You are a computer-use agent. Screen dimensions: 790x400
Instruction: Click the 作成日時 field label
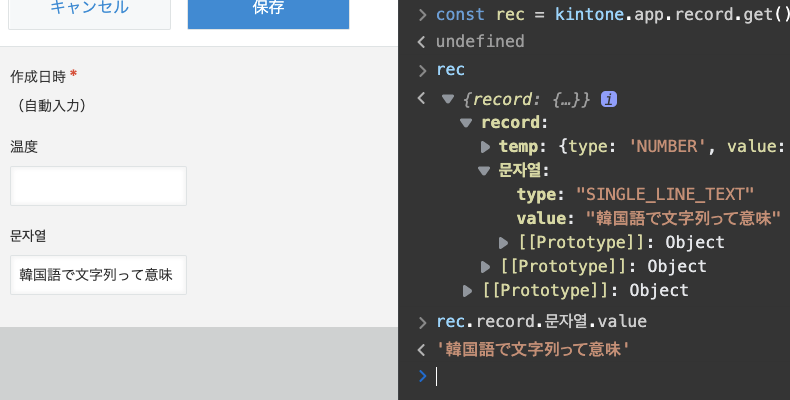pos(38,77)
